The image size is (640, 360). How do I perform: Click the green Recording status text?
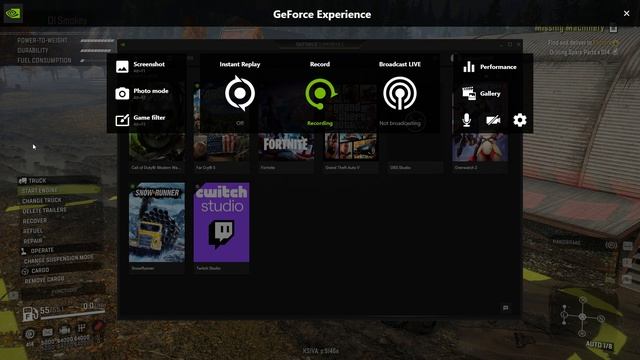tap(320, 123)
